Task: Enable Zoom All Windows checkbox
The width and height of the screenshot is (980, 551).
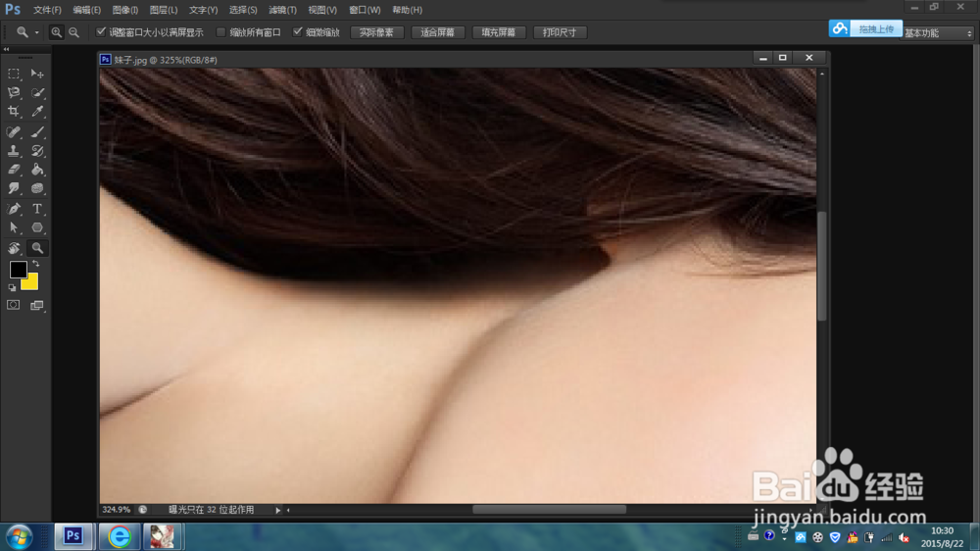Action: [x=220, y=32]
